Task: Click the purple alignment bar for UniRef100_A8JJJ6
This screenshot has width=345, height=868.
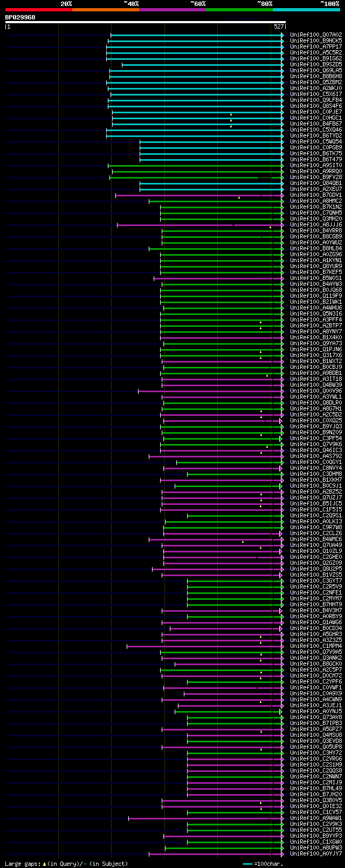Action: (200, 225)
